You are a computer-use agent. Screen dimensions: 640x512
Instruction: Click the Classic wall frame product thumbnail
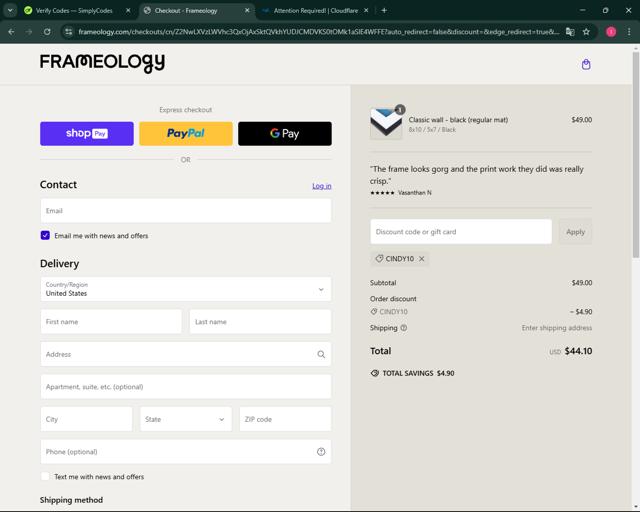(386, 124)
